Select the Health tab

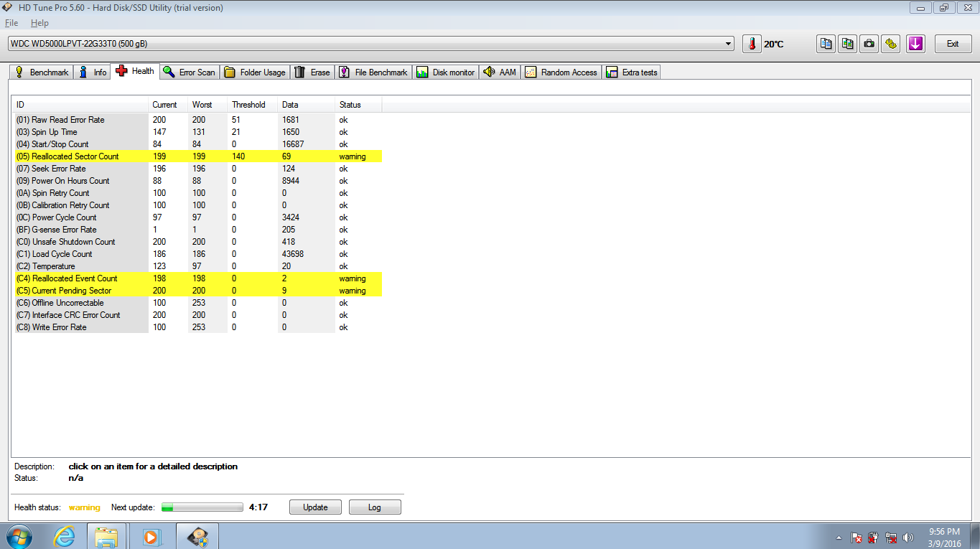coord(135,71)
